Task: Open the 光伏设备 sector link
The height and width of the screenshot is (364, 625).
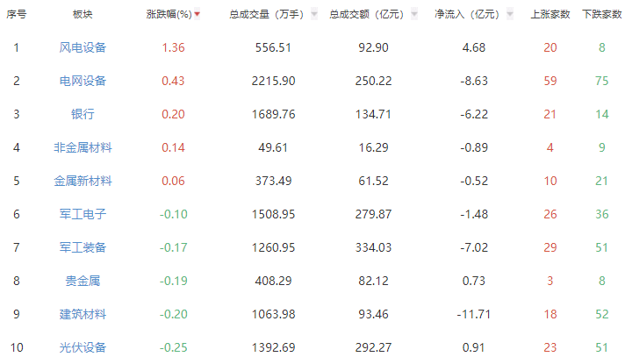Action: coord(83,347)
